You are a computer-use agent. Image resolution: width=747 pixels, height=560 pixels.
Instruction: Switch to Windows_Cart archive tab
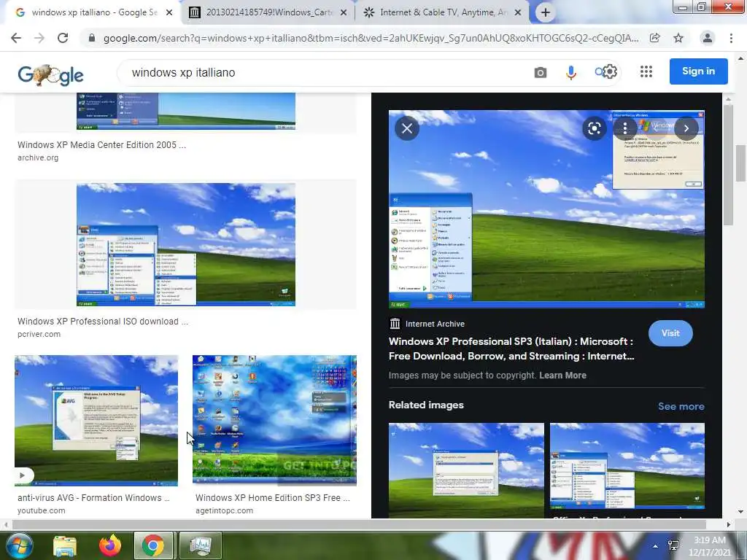268,13
